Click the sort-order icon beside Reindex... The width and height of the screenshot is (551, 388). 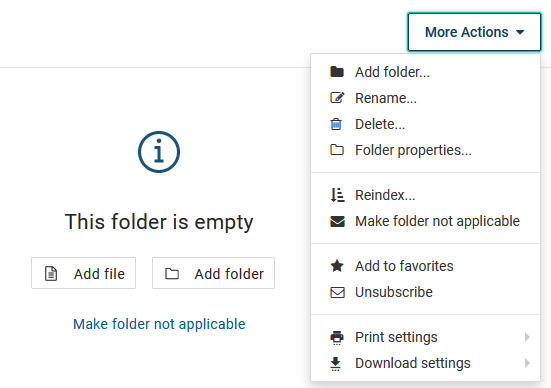coord(337,195)
